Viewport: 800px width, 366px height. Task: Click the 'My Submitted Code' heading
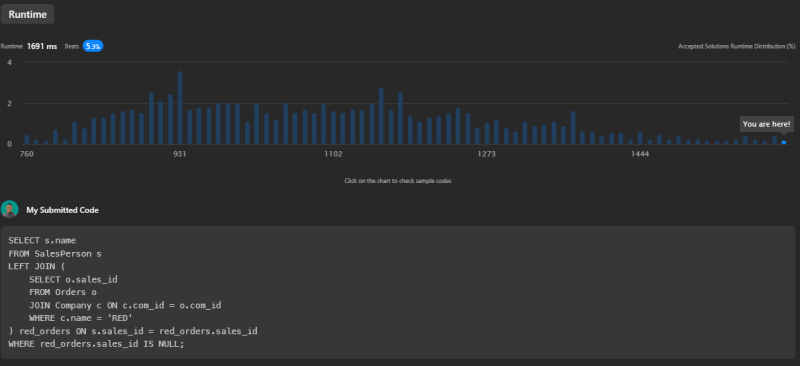pos(62,210)
